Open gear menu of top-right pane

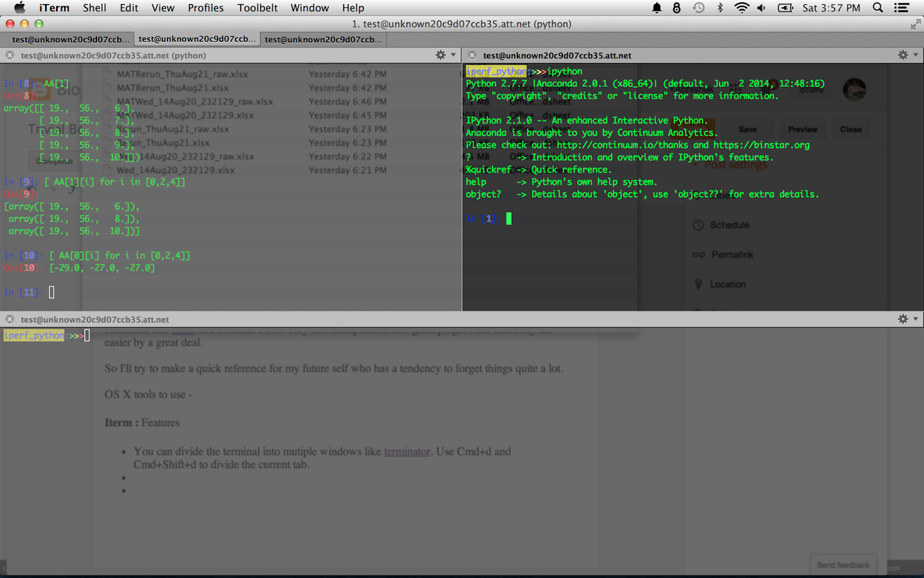pos(907,55)
